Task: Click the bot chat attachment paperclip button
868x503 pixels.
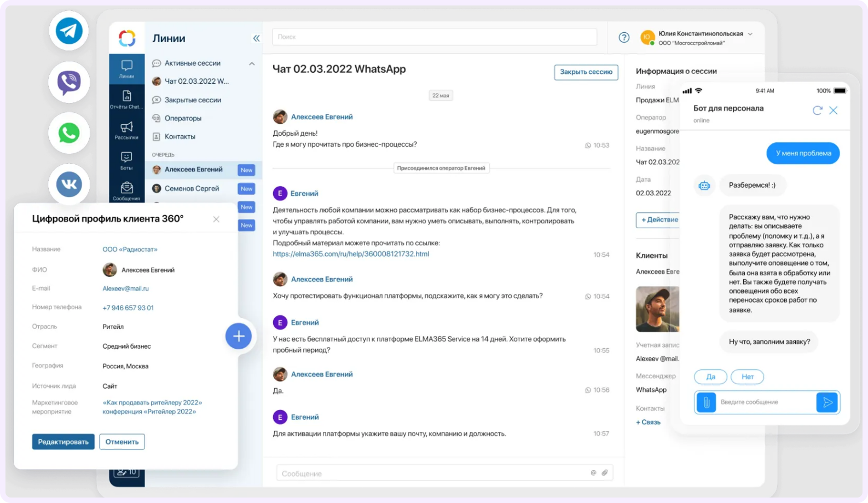Action: point(707,402)
